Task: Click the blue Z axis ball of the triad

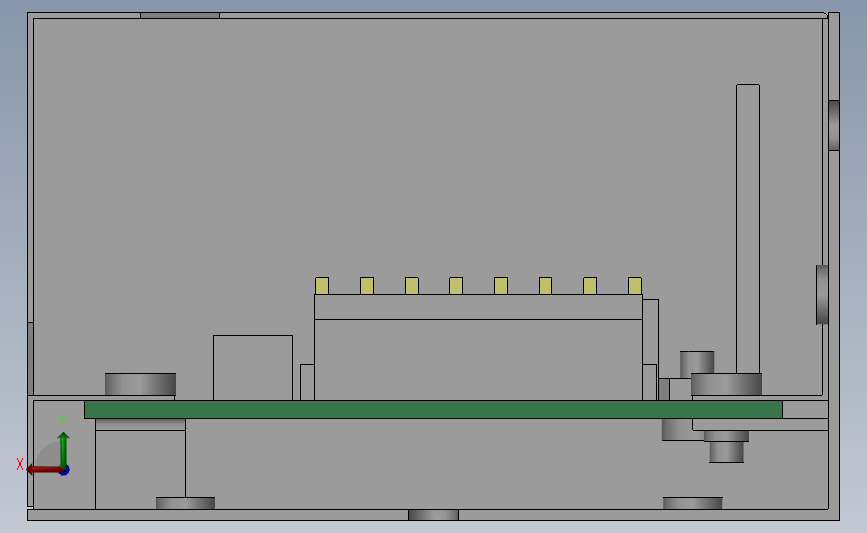Action: click(64, 470)
